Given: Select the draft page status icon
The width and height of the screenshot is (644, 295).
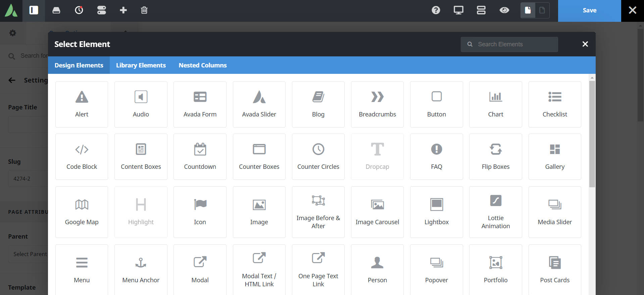Looking at the screenshot, I should [x=542, y=10].
